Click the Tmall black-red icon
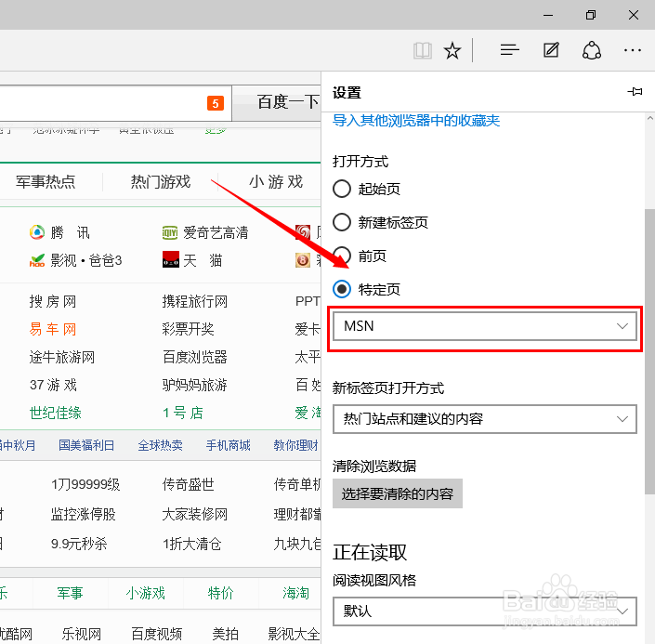This screenshot has height=644, width=655. 170,259
